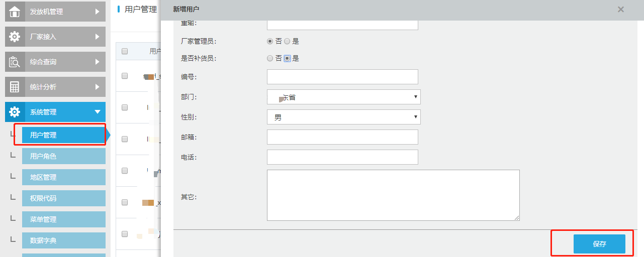644x257 pixels.
Task: Click the calculator icon beside 统计分析
Action: coord(15,87)
